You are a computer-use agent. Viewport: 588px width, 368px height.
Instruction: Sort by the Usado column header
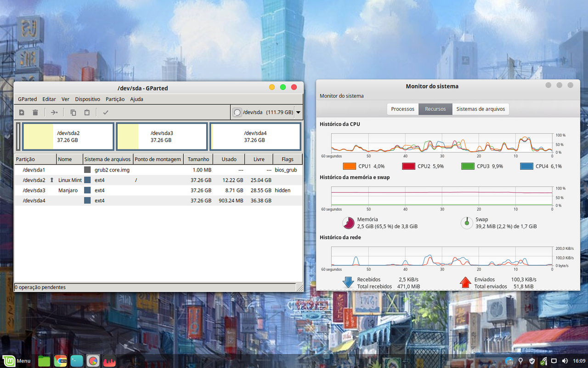point(229,159)
